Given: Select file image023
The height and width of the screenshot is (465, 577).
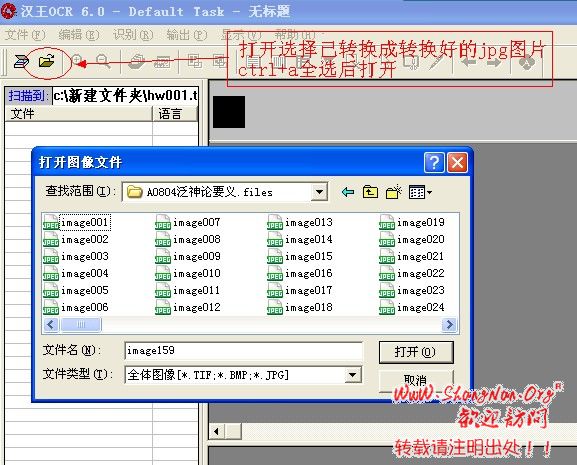Looking at the screenshot, I should click(x=412, y=290).
